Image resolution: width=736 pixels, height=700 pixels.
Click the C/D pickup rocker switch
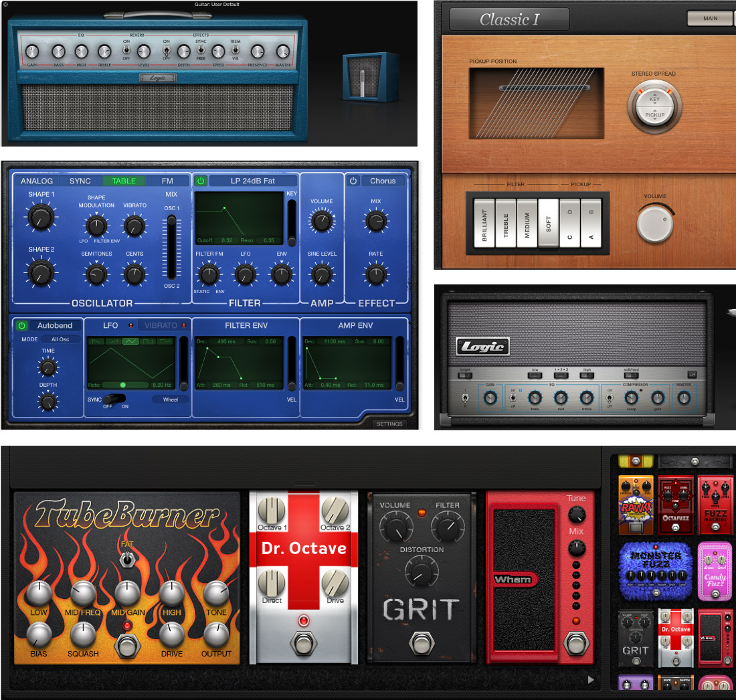coord(570,223)
